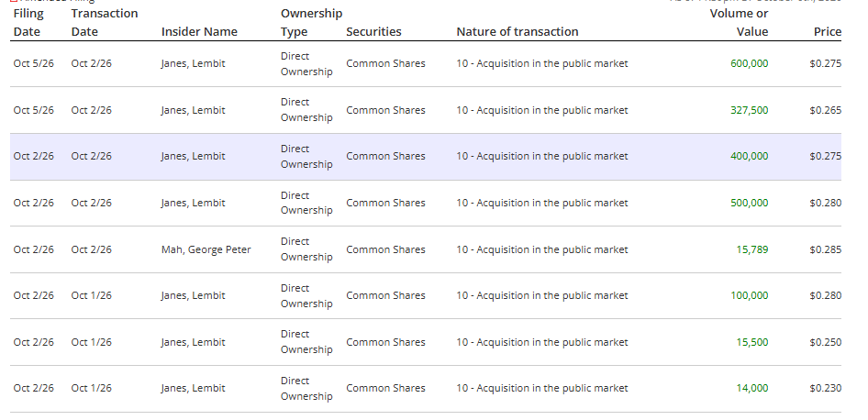
Task: Select the 15,500 volume entry
Action: pos(752,342)
